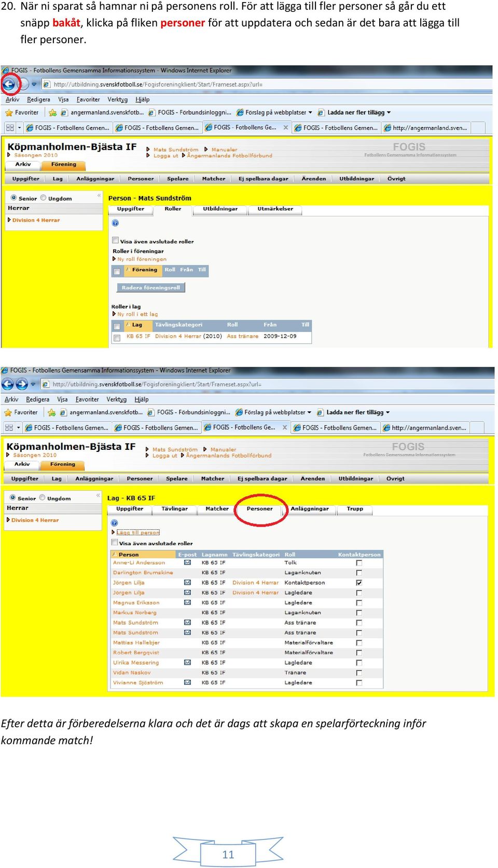498x868 pixels.
Task: Open Redigera menu in lower screenshot
Action: (x=37, y=399)
